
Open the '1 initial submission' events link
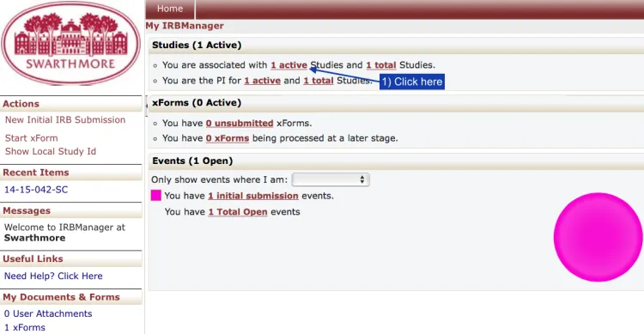253,196
